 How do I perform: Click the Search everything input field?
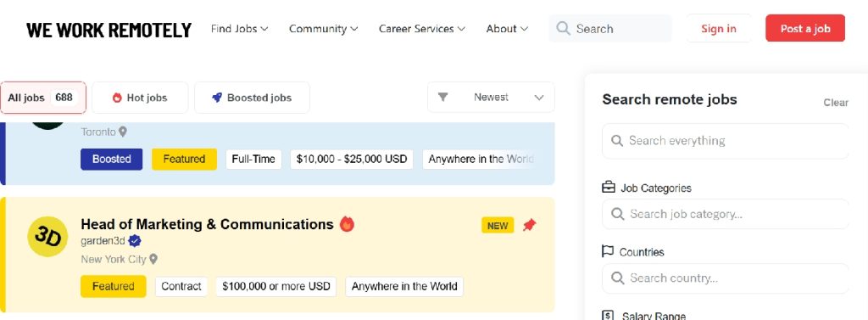point(726,141)
